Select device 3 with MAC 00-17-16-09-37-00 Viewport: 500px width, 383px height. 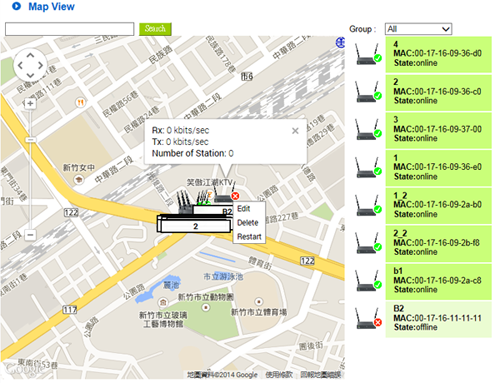(x=438, y=130)
